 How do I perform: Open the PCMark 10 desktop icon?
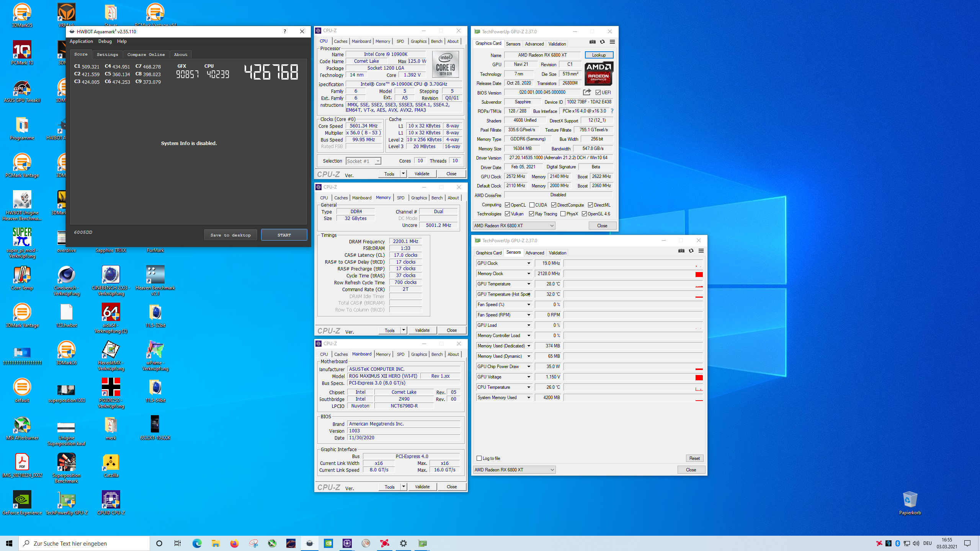pos(22,54)
